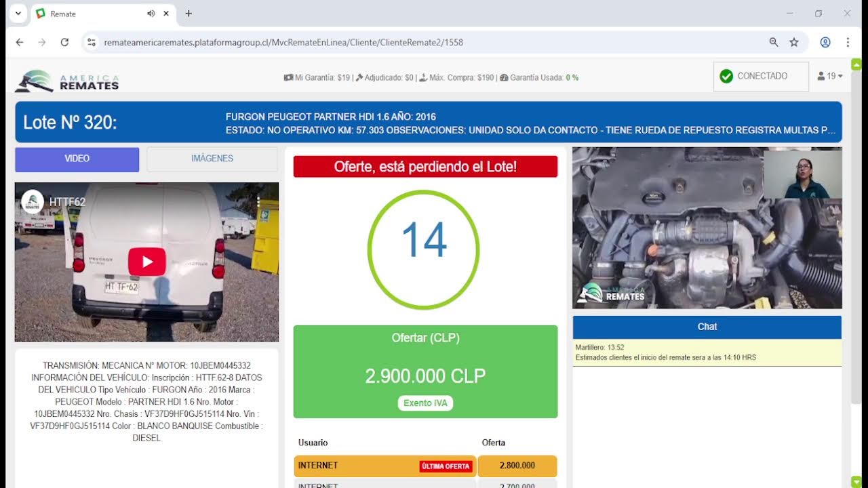The height and width of the screenshot is (488, 868).
Task: Click the 'Usuario' column header
Action: (x=313, y=443)
